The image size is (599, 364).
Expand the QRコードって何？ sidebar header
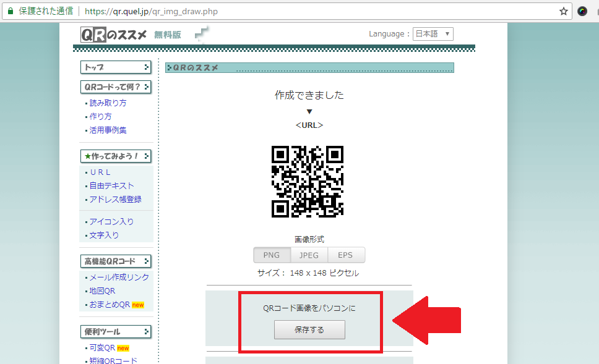pyautogui.click(x=116, y=87)
